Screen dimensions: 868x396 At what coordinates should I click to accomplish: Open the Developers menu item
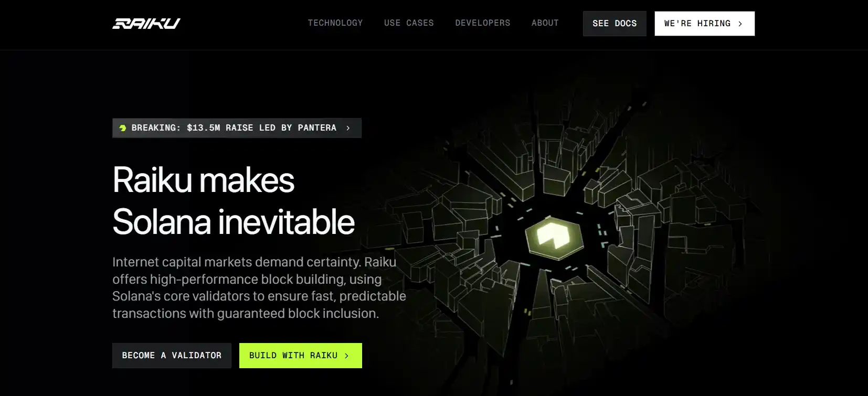coord(483,23)
